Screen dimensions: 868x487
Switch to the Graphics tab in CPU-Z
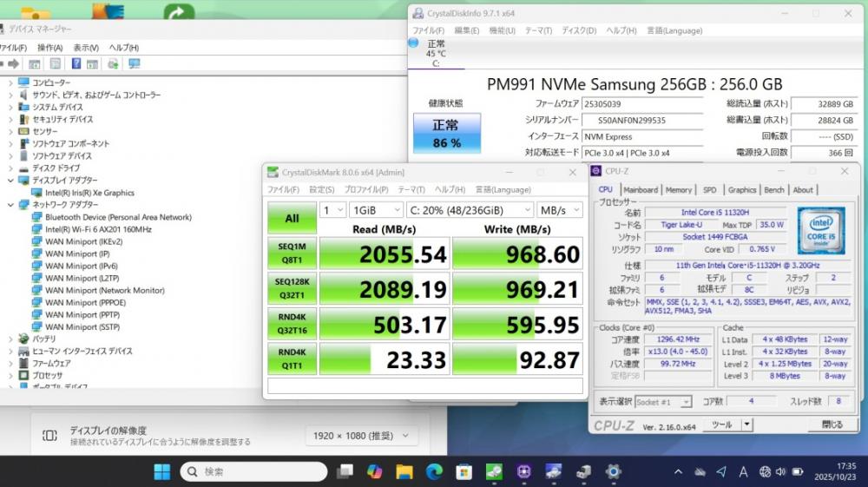click(x=742, y=190)
